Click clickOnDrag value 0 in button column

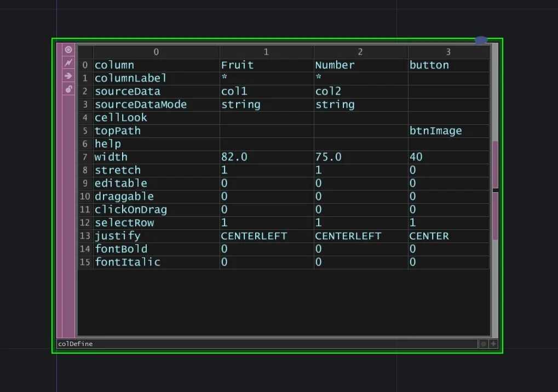tap(448, 210)
